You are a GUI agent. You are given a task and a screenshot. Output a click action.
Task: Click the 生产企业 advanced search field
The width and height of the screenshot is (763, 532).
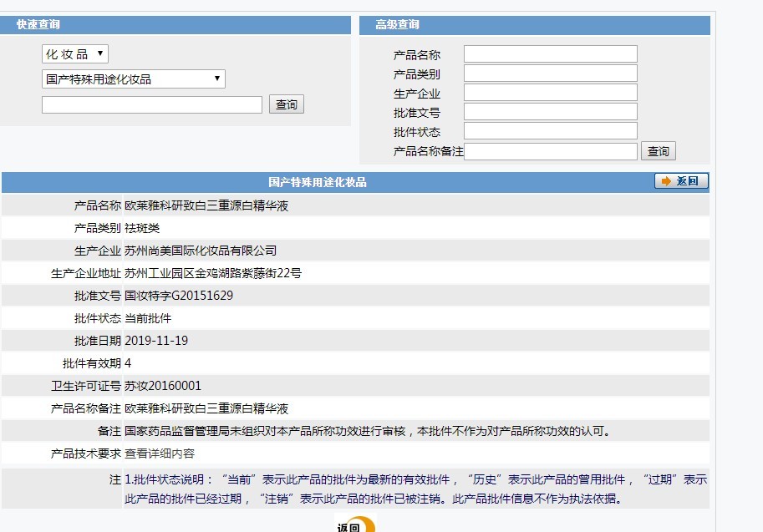coord(551,93)
